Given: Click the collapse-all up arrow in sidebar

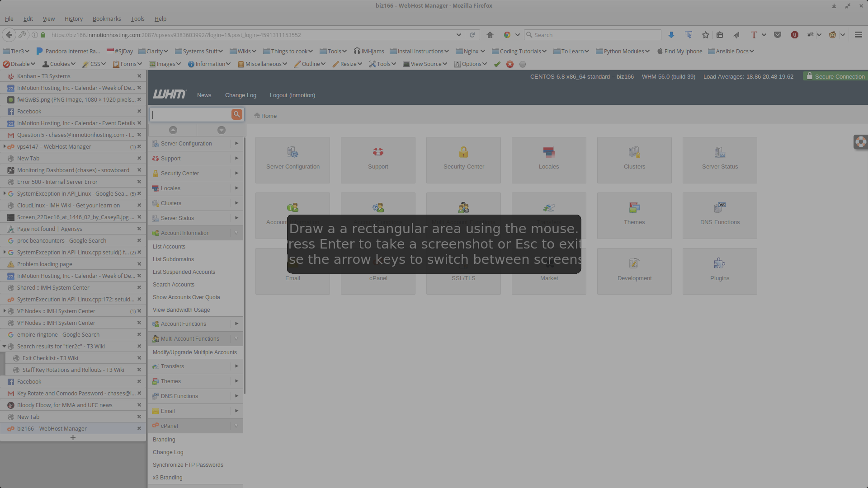Looking at the screenshot, I should (173, 130).
